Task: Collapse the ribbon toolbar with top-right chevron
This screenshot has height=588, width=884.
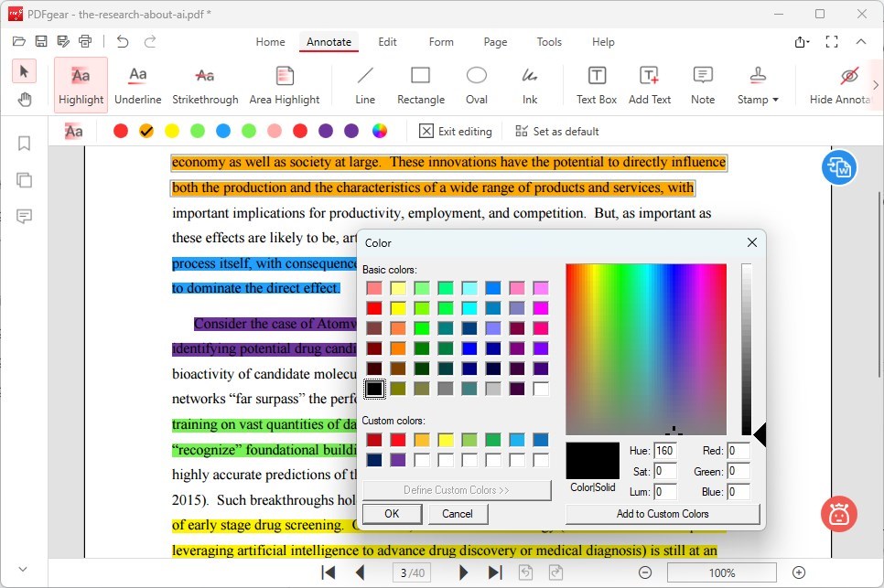Action: pyautogui.click(x=861, y=42)
